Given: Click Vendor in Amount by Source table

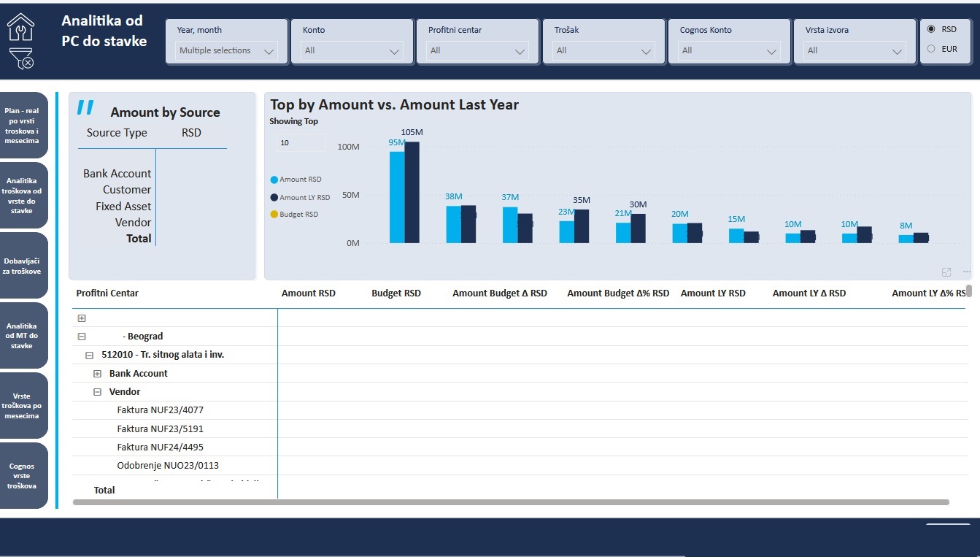Looking at the screenshot, I should click(x=133, y=223).
